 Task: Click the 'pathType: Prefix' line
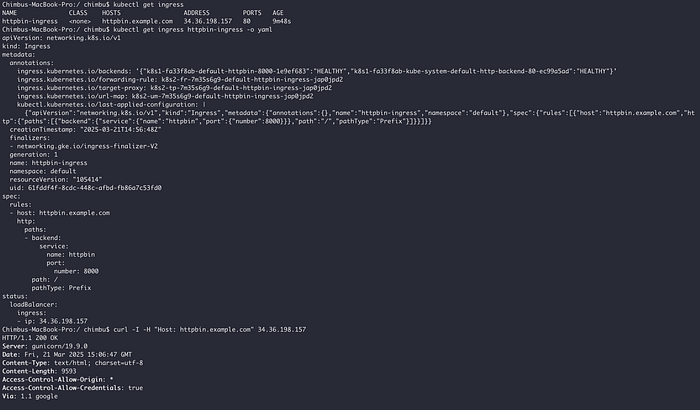coord(61,288)
